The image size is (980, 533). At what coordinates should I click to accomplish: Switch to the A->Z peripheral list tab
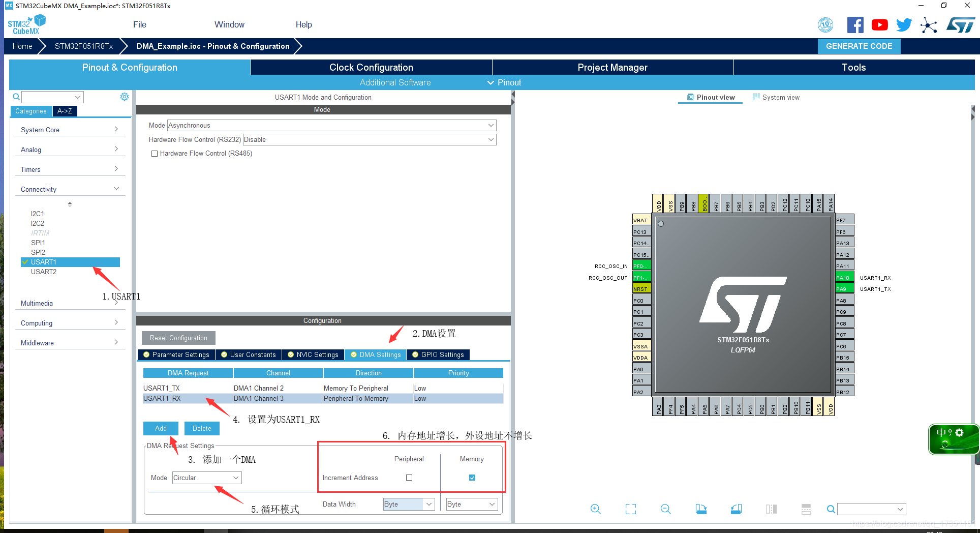click(65, 111)
